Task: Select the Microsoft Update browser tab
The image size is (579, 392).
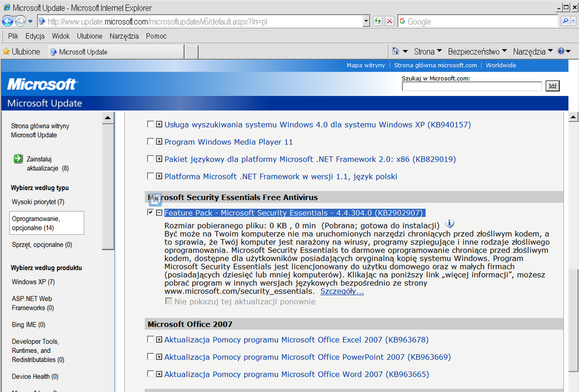Action: 116,51
